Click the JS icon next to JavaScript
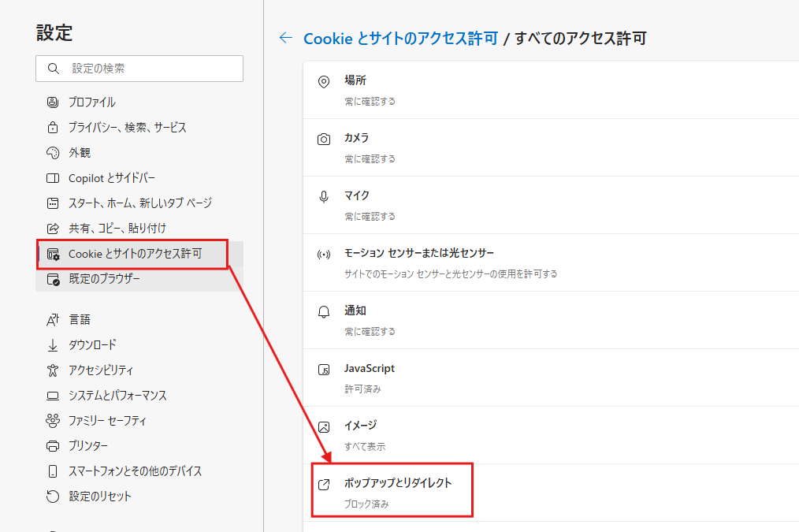Image resolution: width=799 pixels, height=532 pixels. (x=324, y=370)
